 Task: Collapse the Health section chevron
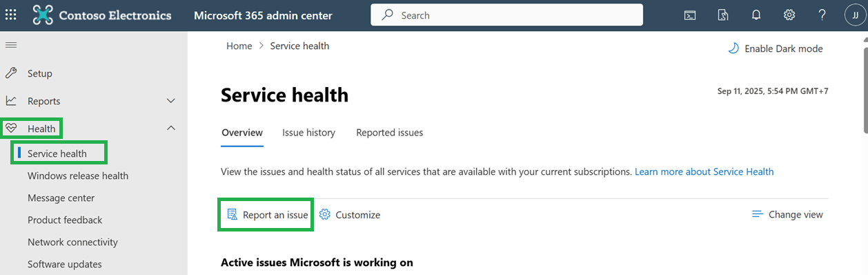click(171, 129)
